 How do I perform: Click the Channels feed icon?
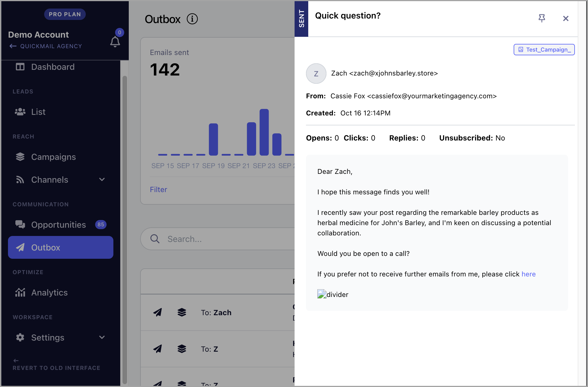tap(20, 180)
